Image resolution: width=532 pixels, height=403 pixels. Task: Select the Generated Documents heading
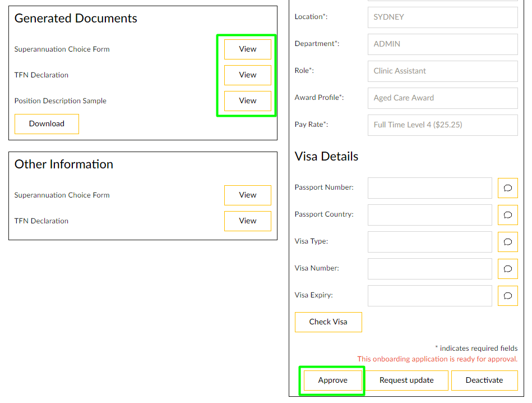click(x=76, y=19)
